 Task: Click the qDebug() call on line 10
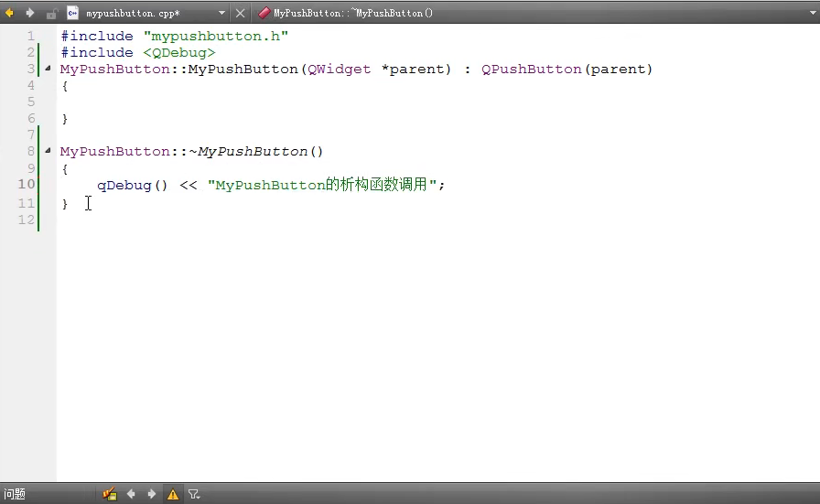click(133, 185)
